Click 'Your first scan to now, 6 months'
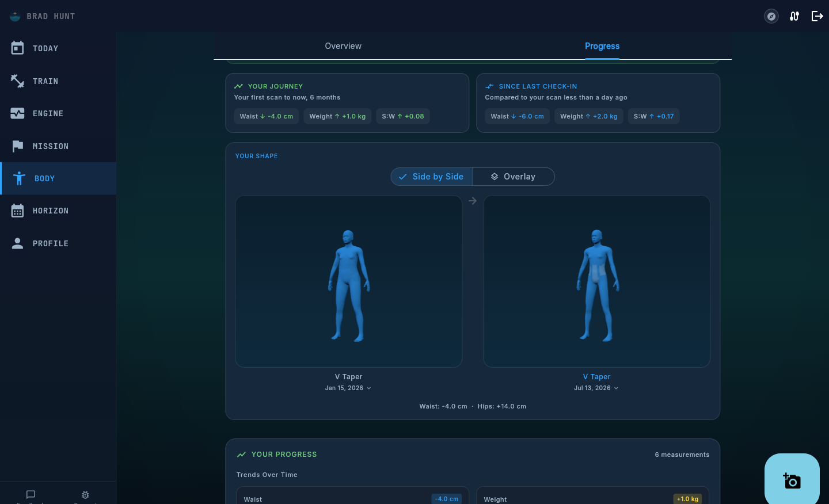 click(287, 97)
